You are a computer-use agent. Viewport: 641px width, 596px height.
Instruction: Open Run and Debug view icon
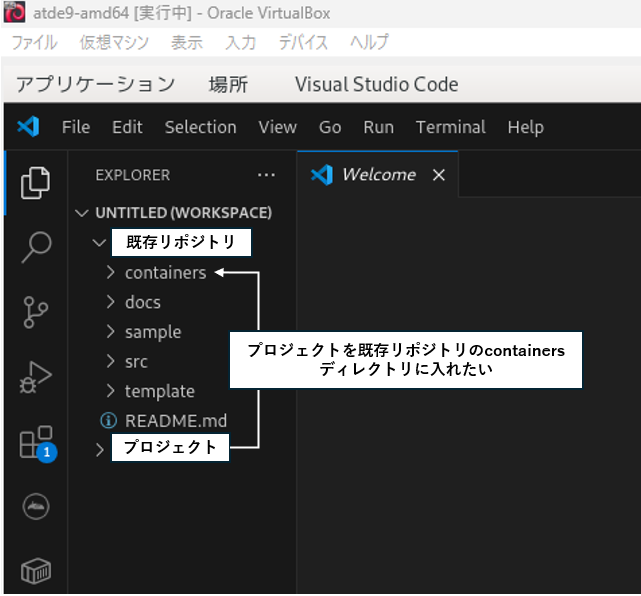pos(35,377)
